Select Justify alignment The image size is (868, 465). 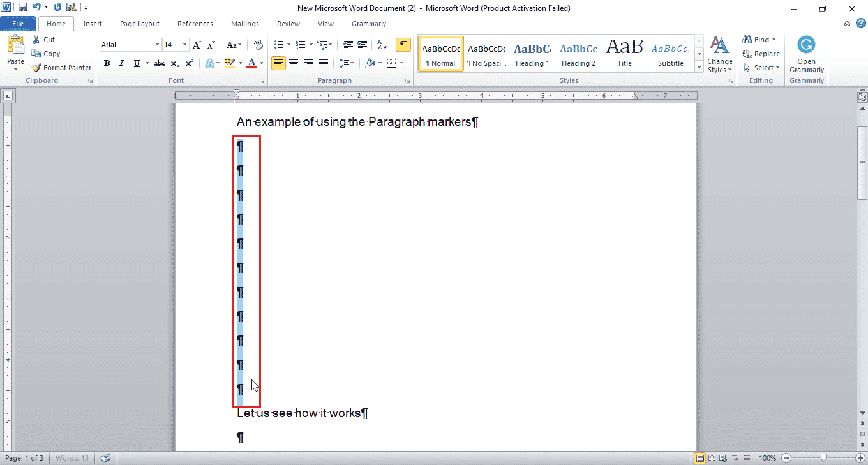[x=324, y=63]
